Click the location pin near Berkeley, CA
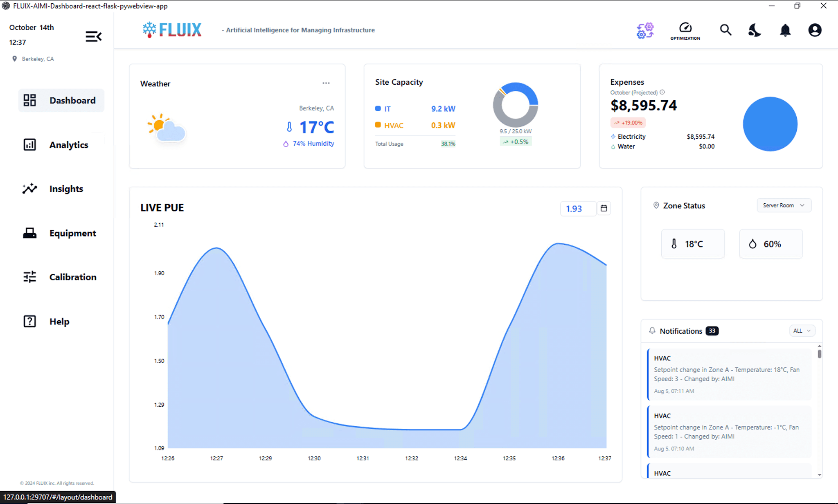Viewport: 838px width, 504px height. coord(15,59)
